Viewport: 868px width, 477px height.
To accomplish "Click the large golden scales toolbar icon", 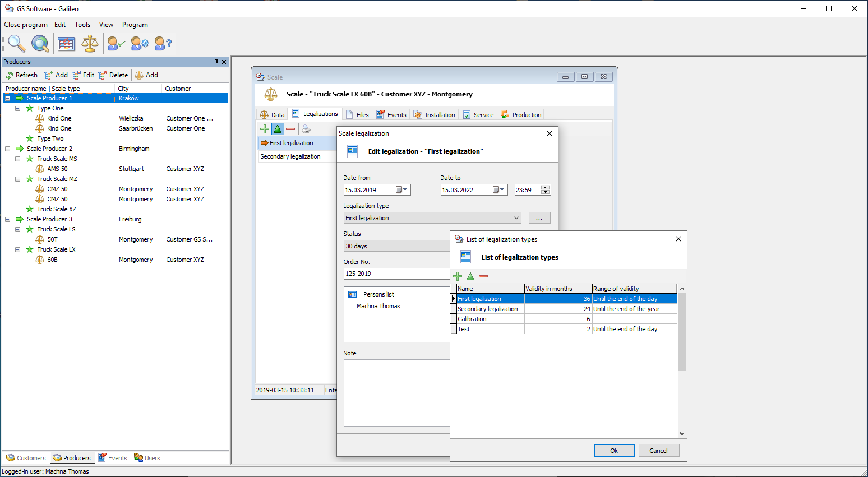I will pyautogui.click(x=90, y=43).
